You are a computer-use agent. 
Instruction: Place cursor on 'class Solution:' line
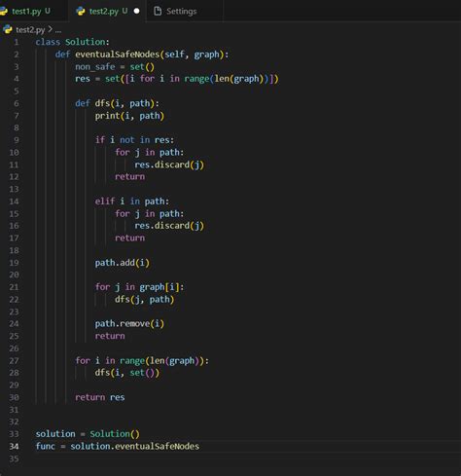[73, 42]
